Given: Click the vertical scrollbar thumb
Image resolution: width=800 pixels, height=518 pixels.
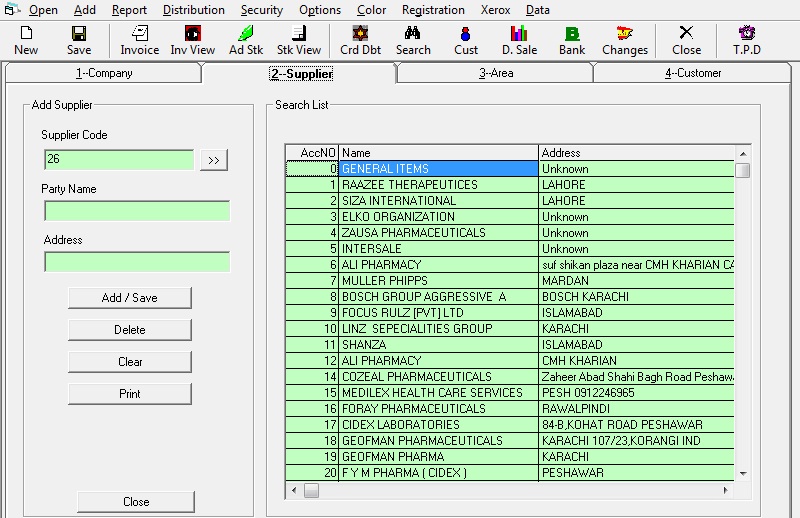Looking at the screenshot, I should [743, 170].
